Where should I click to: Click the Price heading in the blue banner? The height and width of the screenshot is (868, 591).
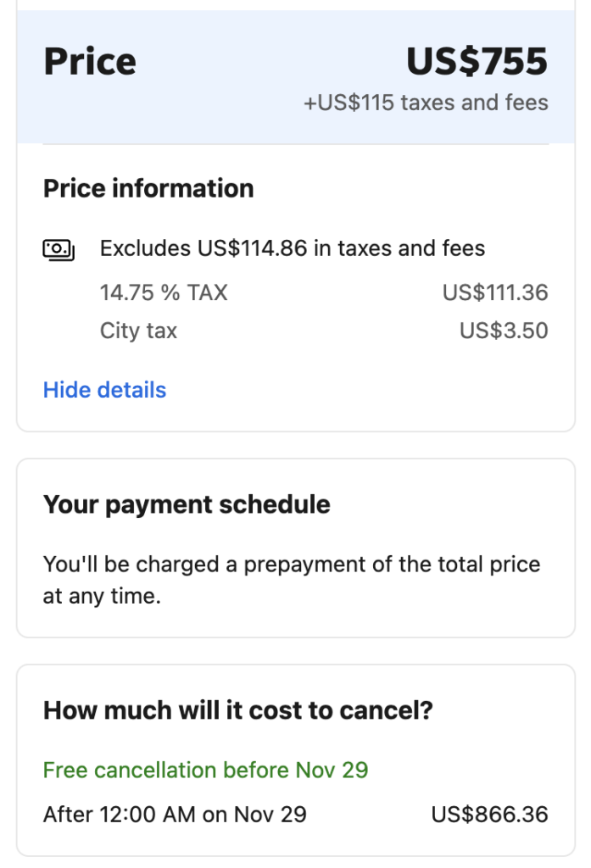pos(90,62)
